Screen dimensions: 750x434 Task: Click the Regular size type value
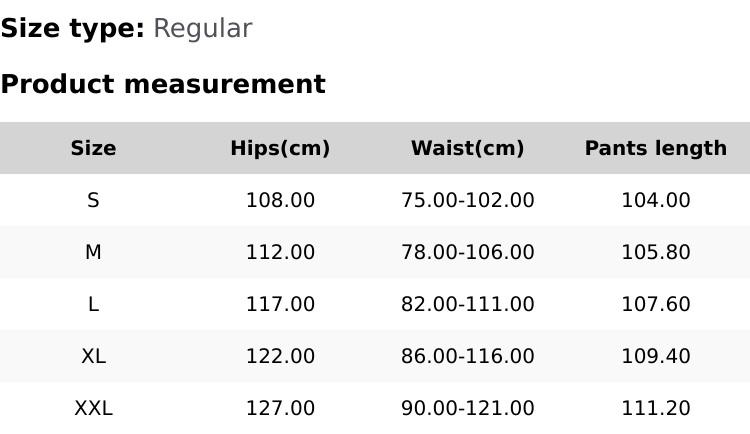(x=202, y=29)
